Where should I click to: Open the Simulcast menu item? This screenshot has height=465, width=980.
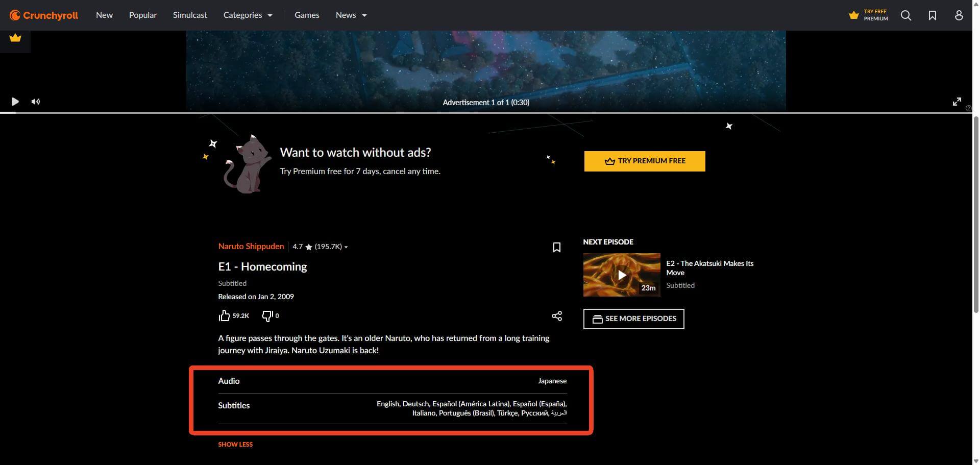[x=190, y=15]
